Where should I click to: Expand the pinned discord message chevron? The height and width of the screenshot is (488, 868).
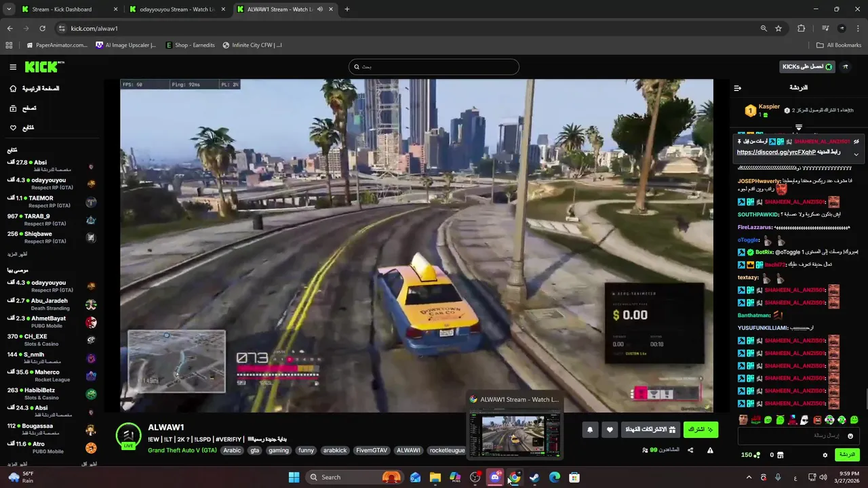(x=856, y=155)
